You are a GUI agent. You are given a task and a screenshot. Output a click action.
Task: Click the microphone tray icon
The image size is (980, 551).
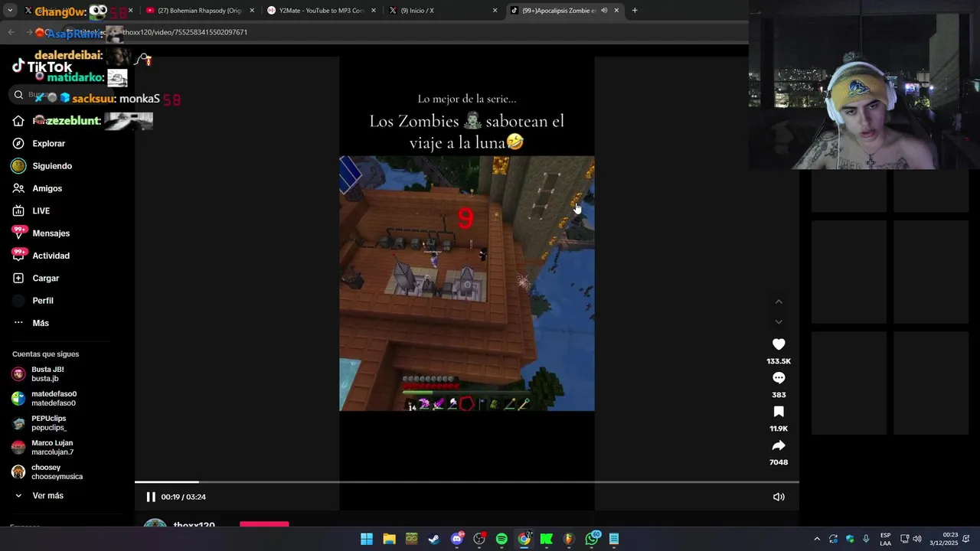(866, 539)
